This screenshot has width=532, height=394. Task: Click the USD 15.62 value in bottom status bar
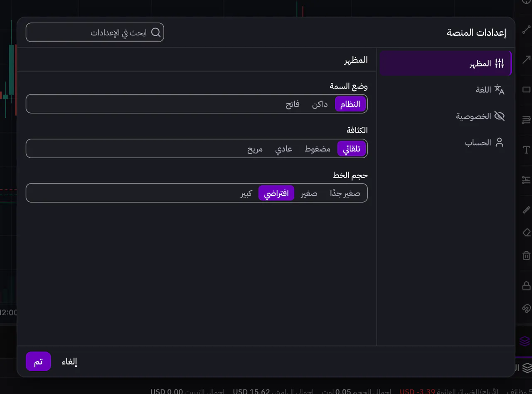click(x=251, y=391)
